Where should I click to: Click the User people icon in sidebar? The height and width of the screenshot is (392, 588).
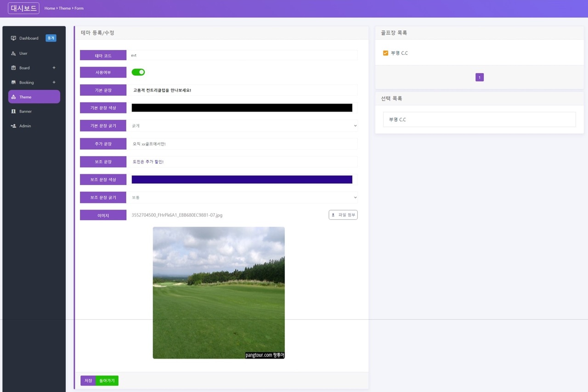tap(13, 53)
